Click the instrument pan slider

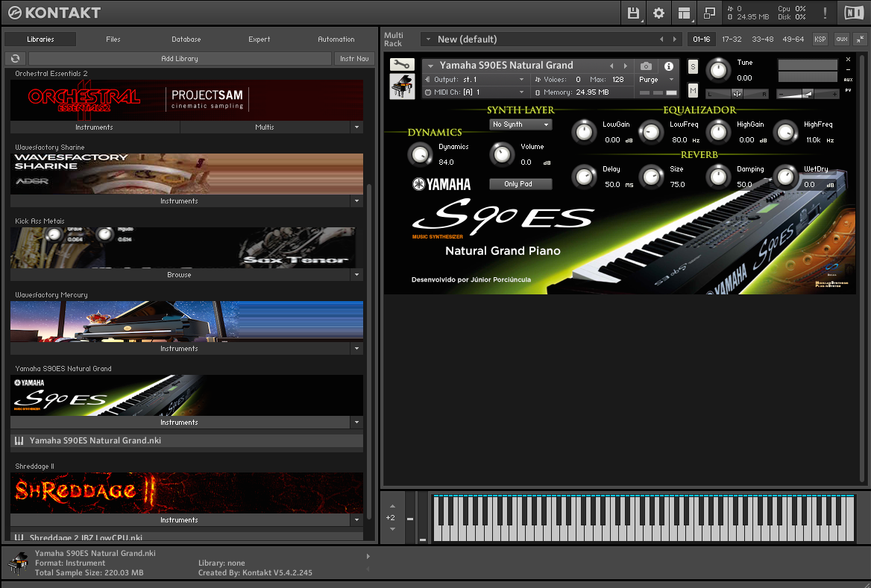(737, 94)
